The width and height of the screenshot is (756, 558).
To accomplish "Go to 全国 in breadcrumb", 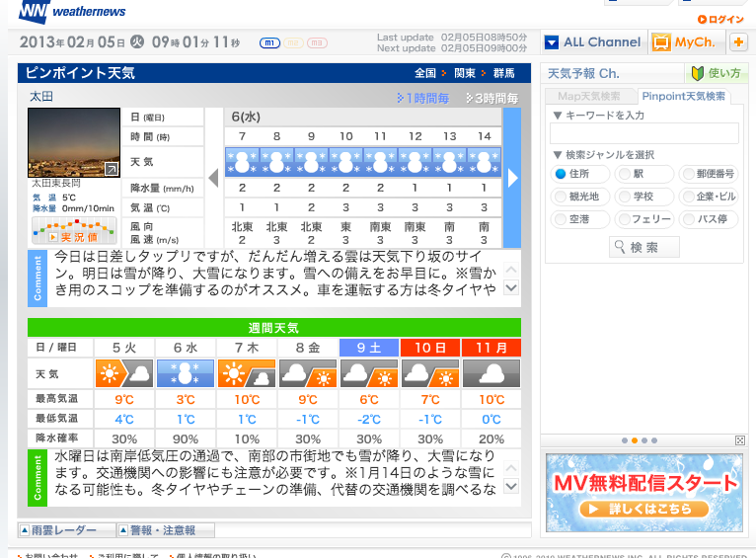I will coord(424,73).
